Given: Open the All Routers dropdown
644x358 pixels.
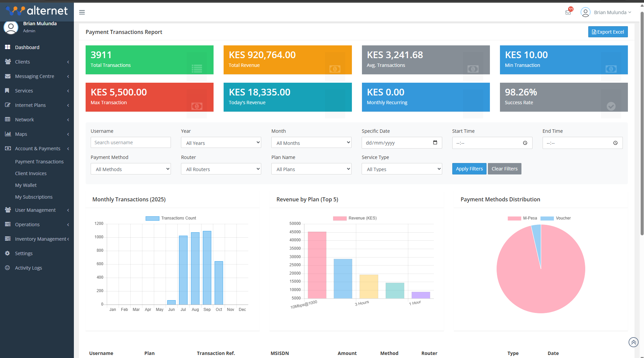Looking at the screenshot, I should tap(221, 169).
